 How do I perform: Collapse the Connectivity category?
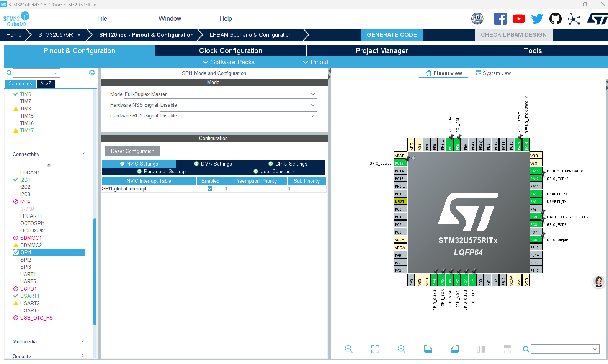(83, 154)
